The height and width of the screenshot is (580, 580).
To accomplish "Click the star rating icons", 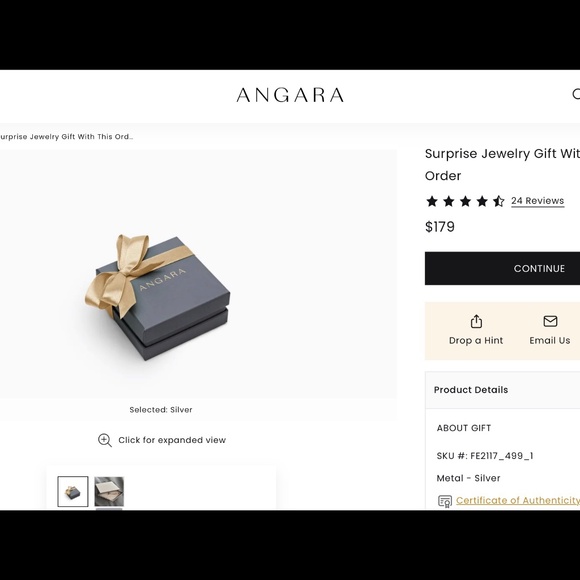I will (x=465, y=201).
